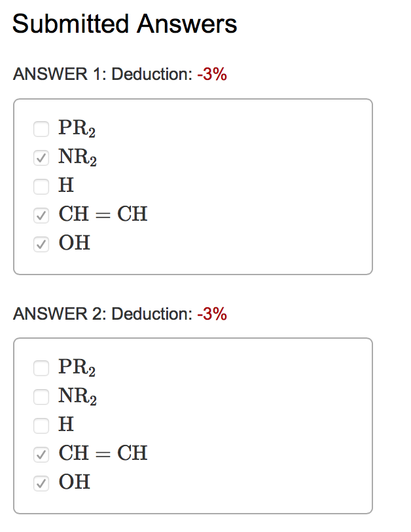The height and width of the screenshot is (532, 411).
Task: Click the Submitted Answers heading
Action: [x=126, y=24]
